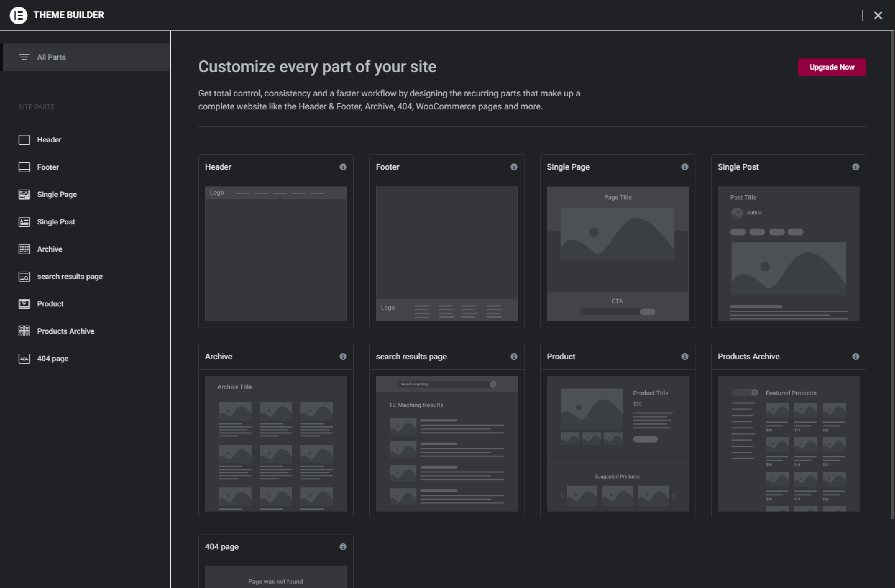Click the Header template preview thumbnail
Viewport: 895px width, 588px height.
(x=276, y=254)
